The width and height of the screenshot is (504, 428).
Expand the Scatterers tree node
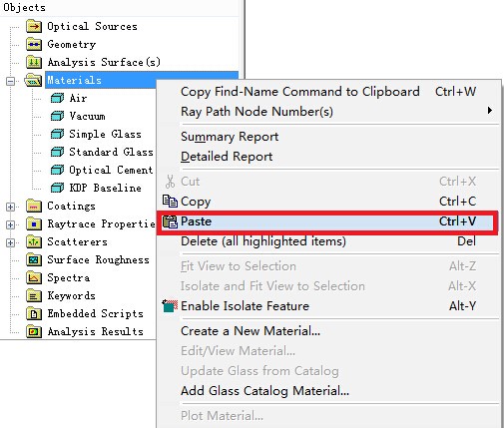coord(10,242)
